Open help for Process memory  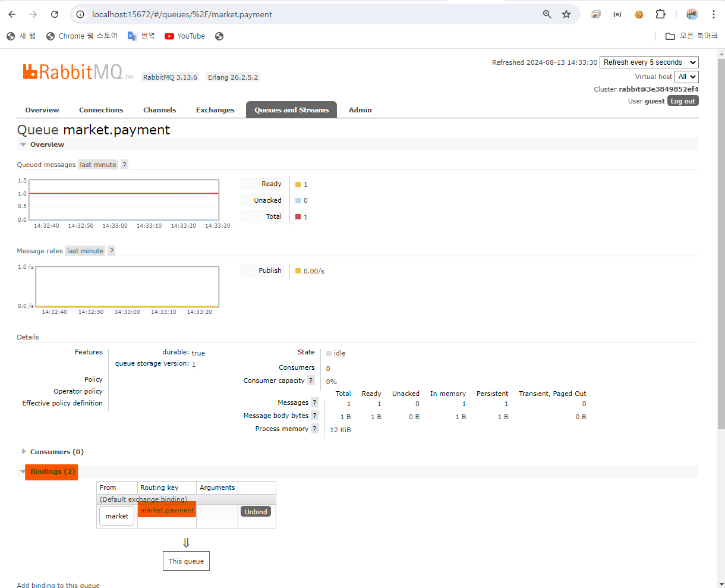314,428
